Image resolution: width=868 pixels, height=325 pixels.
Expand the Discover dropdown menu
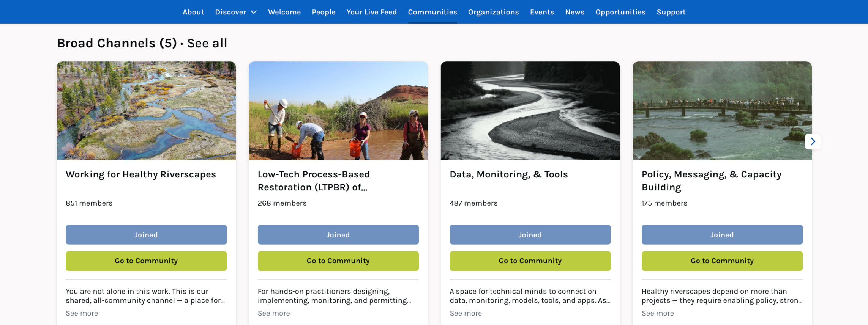click(x=236, y=12)
